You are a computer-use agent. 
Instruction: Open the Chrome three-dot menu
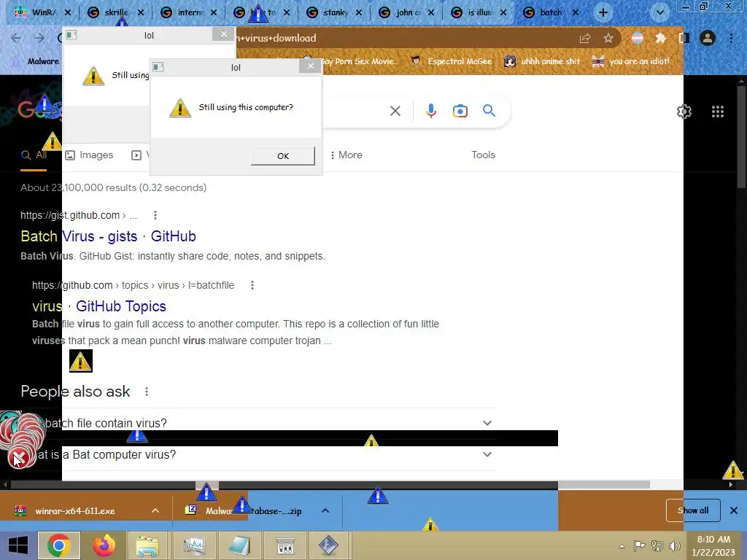[731, 38]
